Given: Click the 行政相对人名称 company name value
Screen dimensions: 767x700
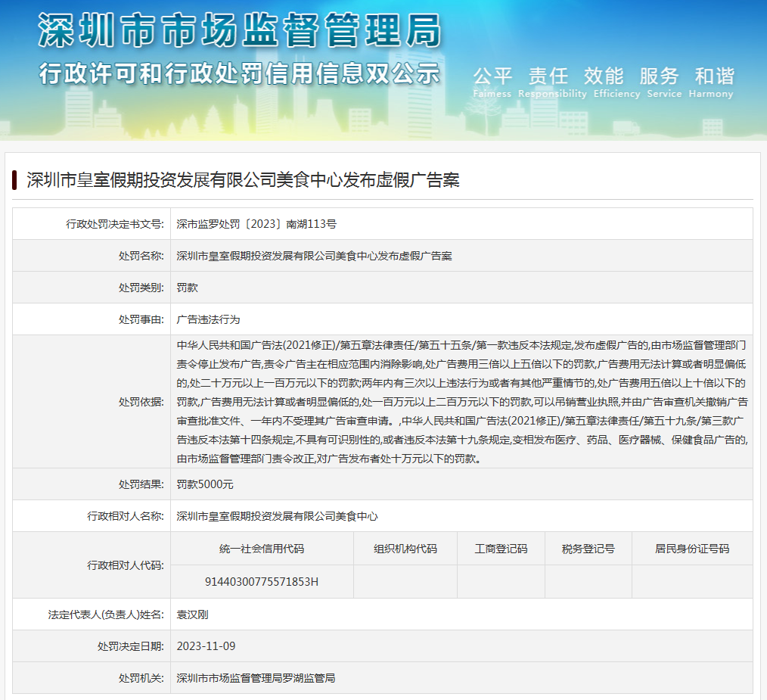Looking at the screenshot, I should point(277,516).
